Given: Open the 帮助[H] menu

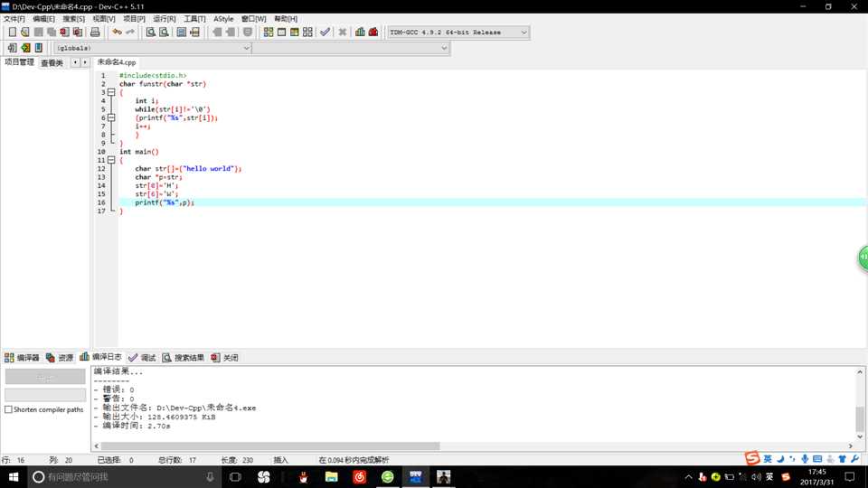Looking at the screenshot, I should point(286,19).
